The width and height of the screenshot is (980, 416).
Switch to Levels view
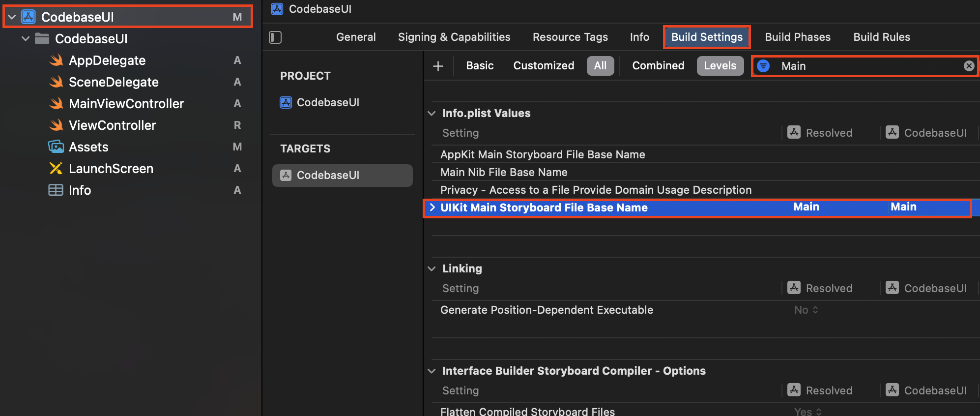point(720,66)
